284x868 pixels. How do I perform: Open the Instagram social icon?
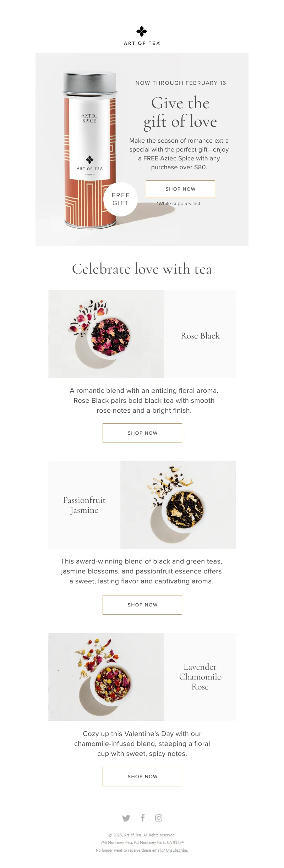(159, 818)
